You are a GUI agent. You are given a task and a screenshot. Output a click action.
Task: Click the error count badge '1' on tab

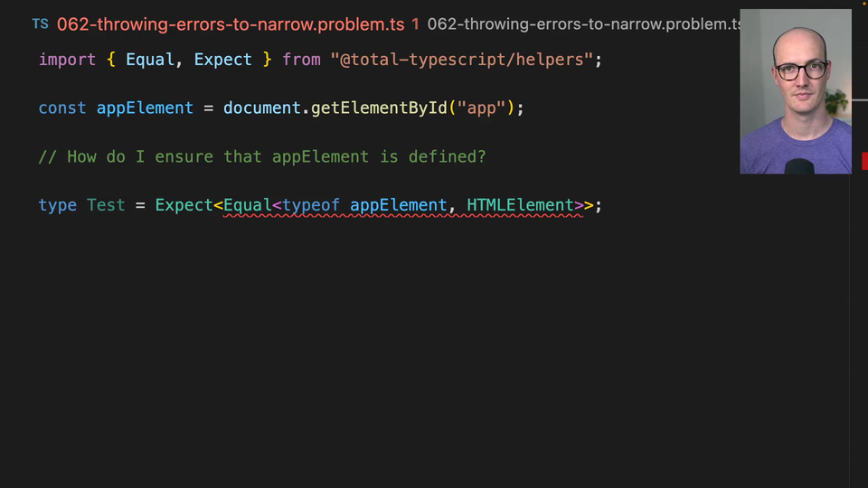(415, 24)
